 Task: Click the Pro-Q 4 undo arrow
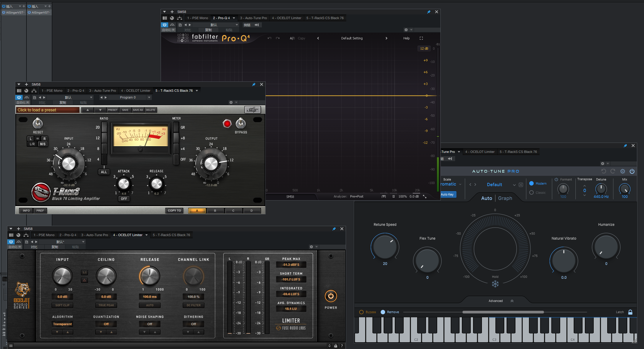click(x=269, y=38)
